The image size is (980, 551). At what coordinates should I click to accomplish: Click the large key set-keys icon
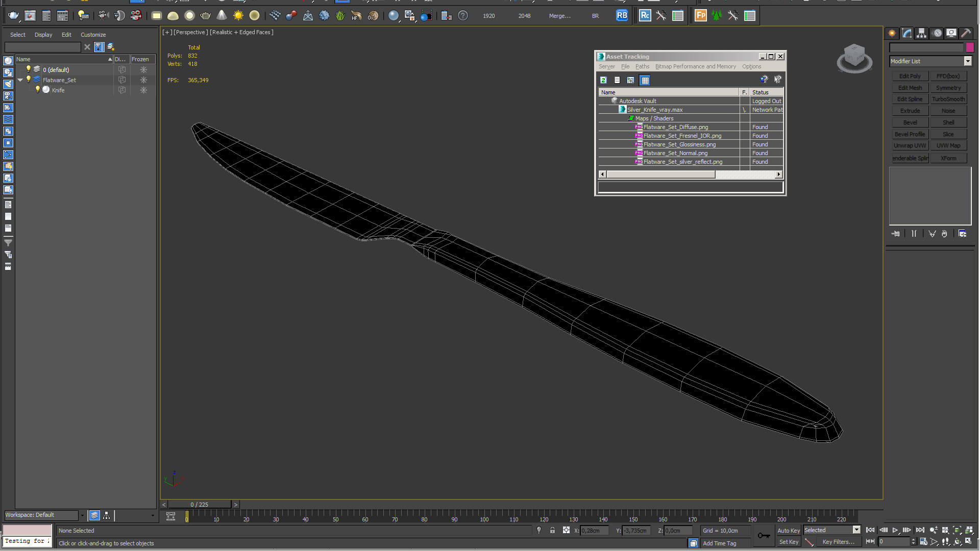764,536
